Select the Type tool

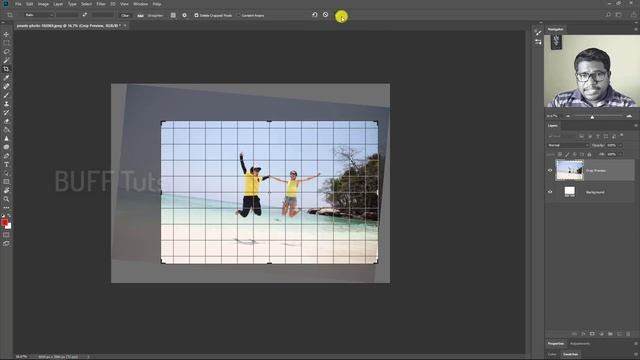[x=6, y=164]
